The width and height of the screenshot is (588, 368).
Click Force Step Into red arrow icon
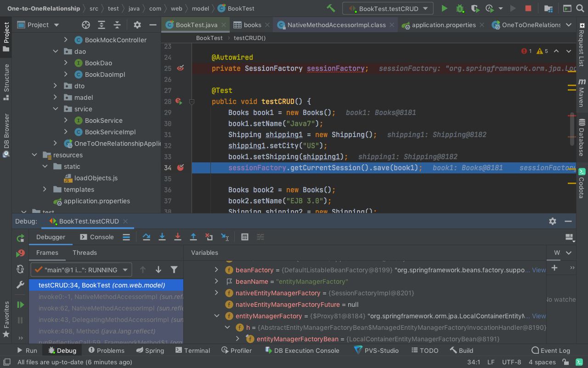pos(177,237)
